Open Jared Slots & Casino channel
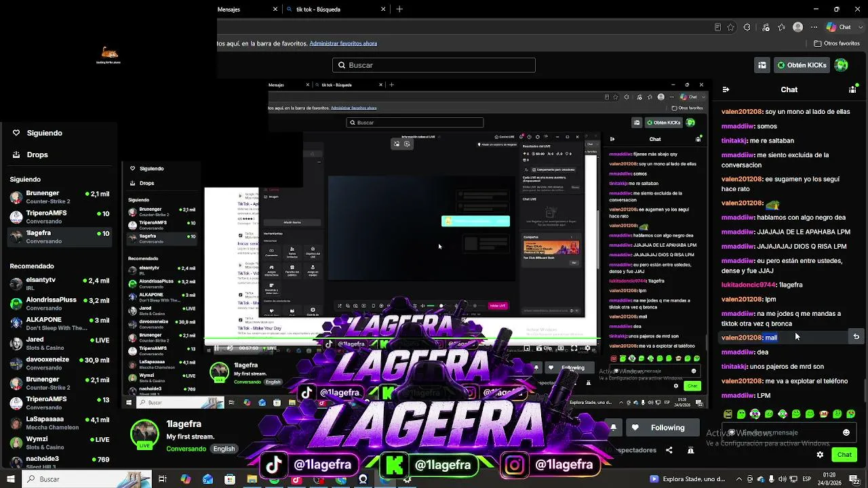868x488 pixels. [x=59, y=344]
